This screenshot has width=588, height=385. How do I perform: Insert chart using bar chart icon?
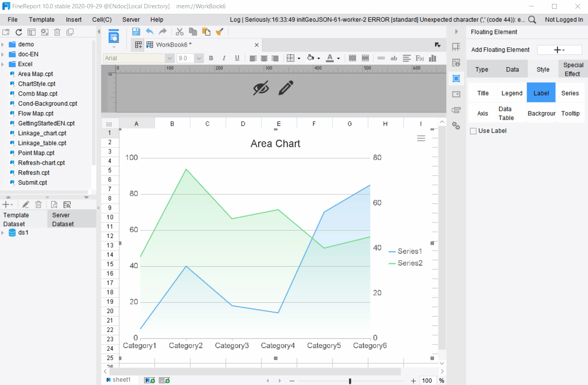pos(433,58)
